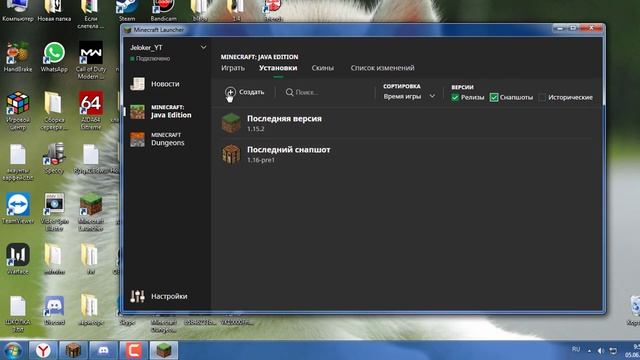
Task: Click the Новая папка desktop folder
Action: [x=54, y=11]
